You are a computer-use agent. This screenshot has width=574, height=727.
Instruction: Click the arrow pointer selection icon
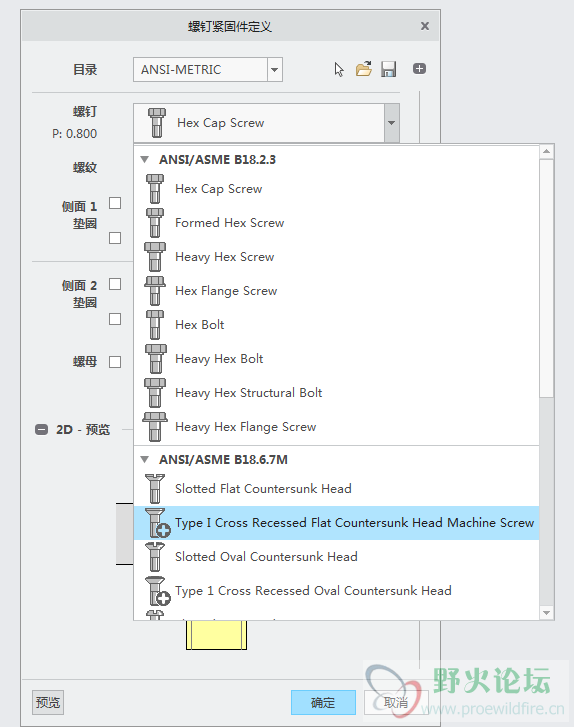pyautogui.click(x=339, y=70)
